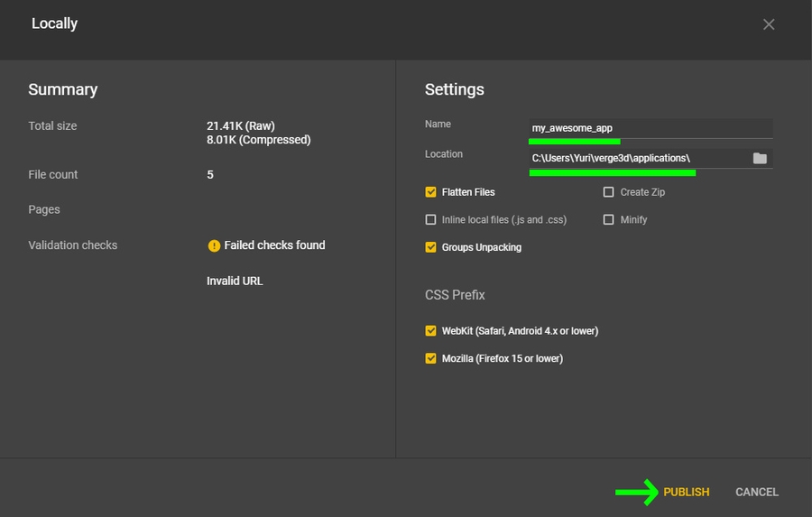Click the Settings section heading
The width and height of the screenshot is (812, 517).
click(x=454, y=89)
